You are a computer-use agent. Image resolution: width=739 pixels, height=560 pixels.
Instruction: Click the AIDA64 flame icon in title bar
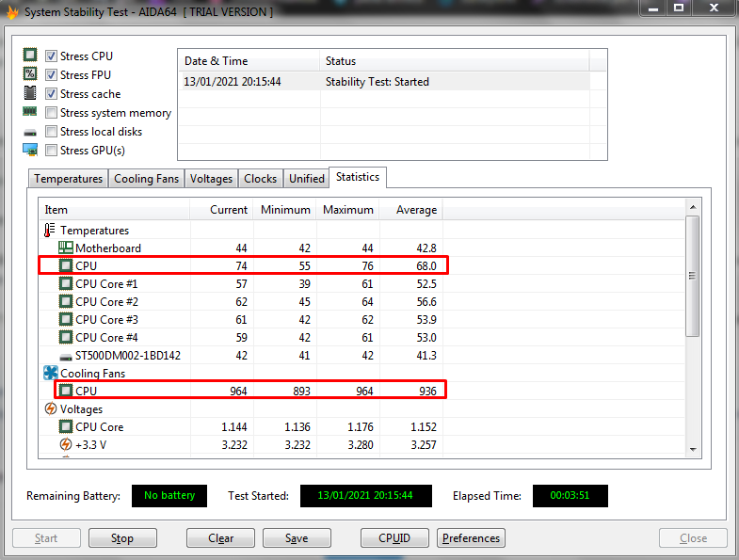point(12,11)
